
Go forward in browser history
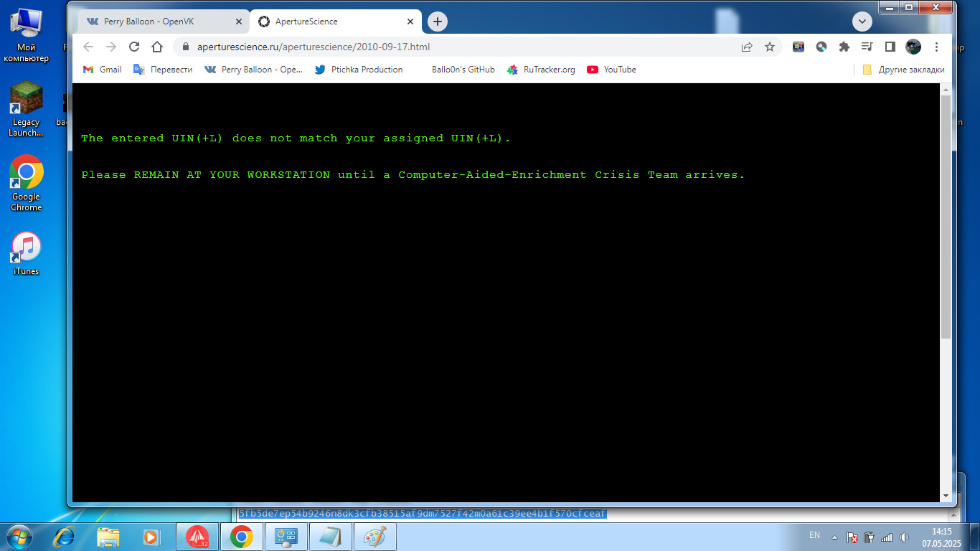coord(111,47)
